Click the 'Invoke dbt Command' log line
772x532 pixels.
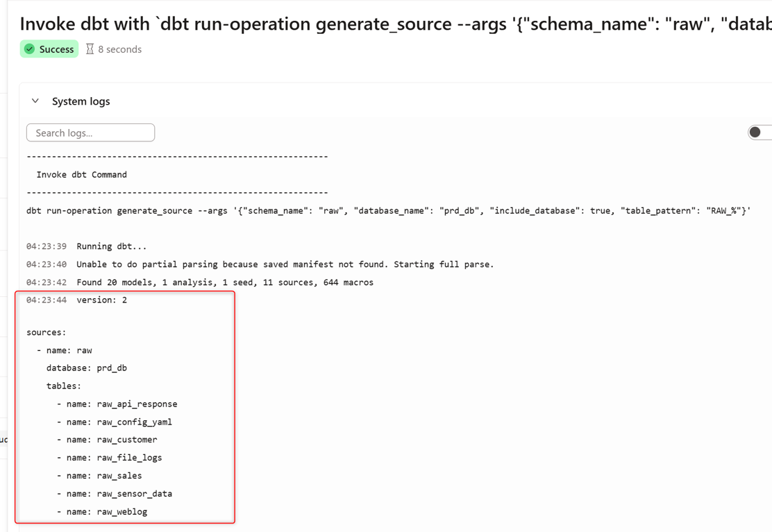point(82,175)
